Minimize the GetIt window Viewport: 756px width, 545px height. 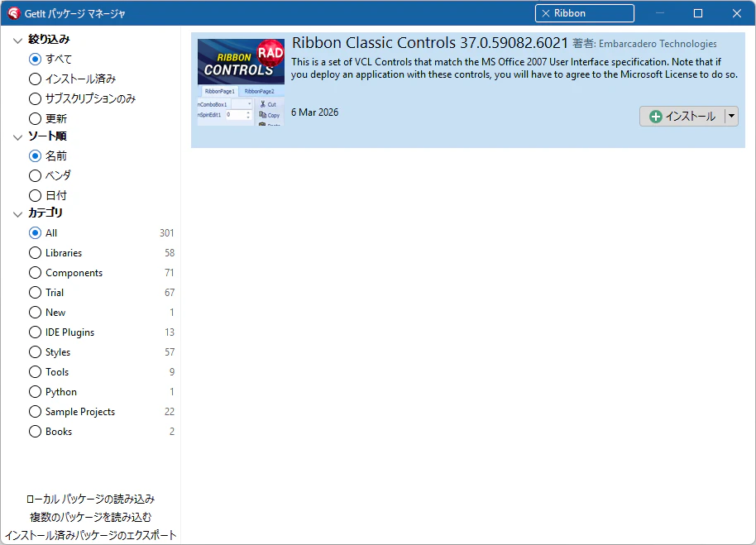tap(659, 13)
